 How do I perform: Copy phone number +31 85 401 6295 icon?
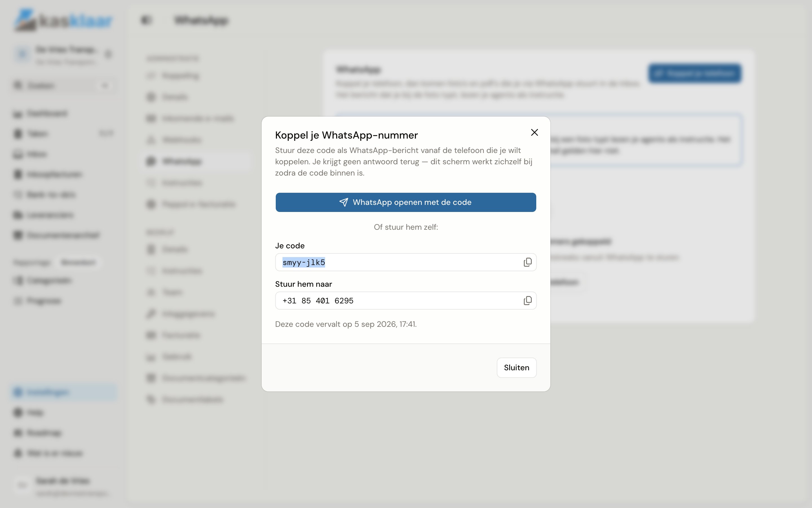coord(528,300)
